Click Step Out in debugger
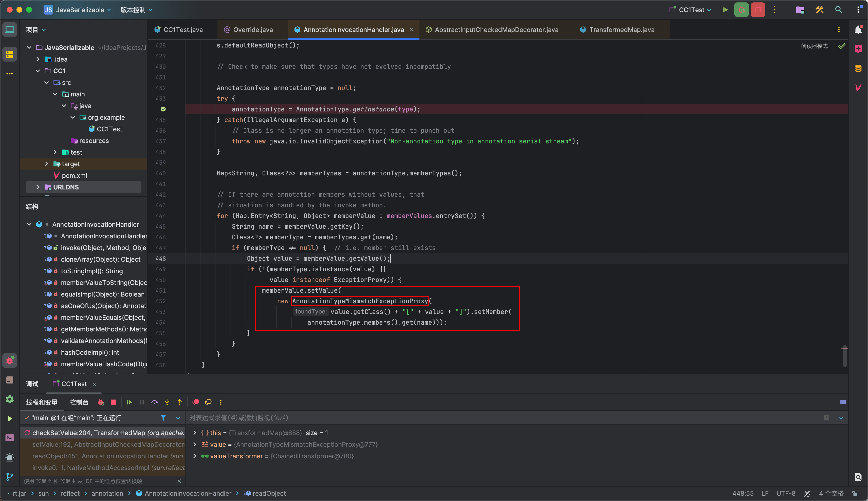868x501 pixels. pyautogui.click(x=179, y=402)
